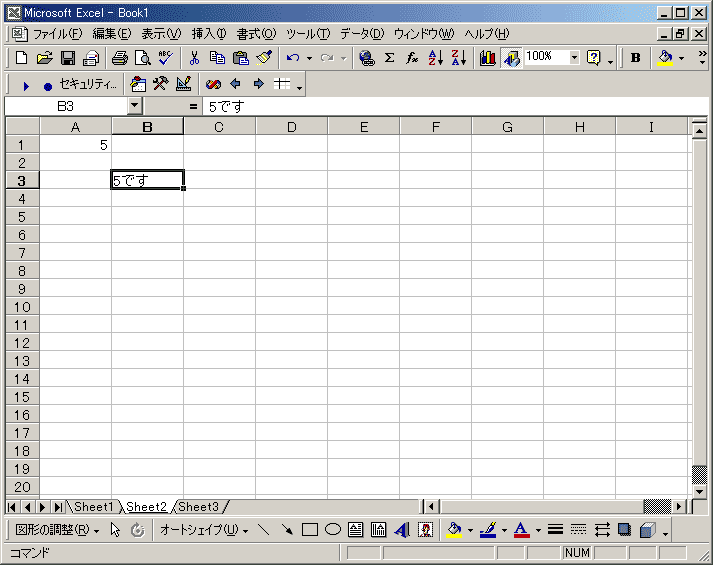Switch to the Sheet1 tab
713x565 pixels.
click(x=93, y=506)
